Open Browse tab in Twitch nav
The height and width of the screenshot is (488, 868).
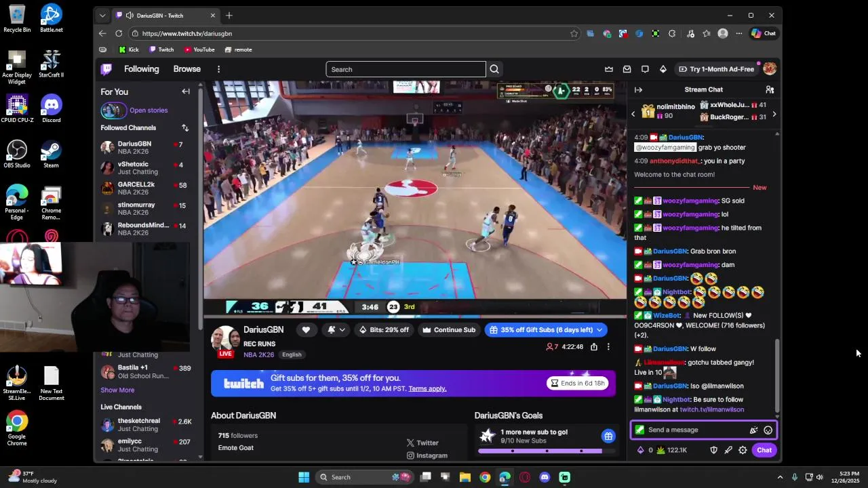(x=186, y=69)
